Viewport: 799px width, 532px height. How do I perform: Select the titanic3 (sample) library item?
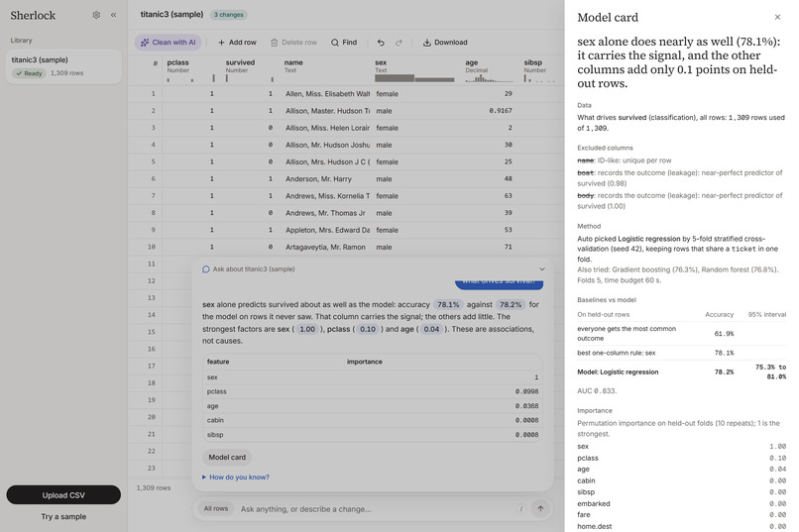coord(63,66)
